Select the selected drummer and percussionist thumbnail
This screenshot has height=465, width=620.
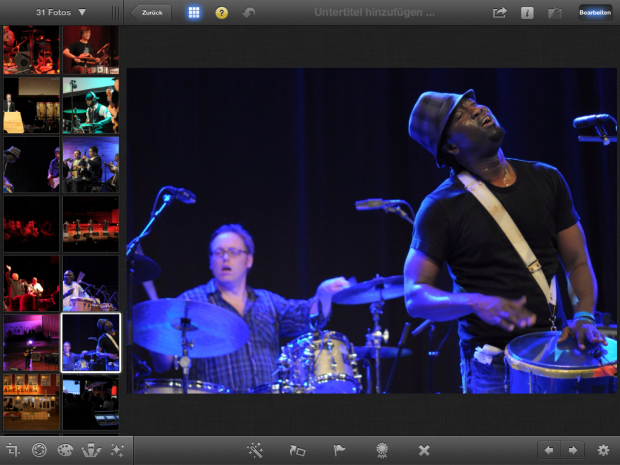click(x=91, y=343)
